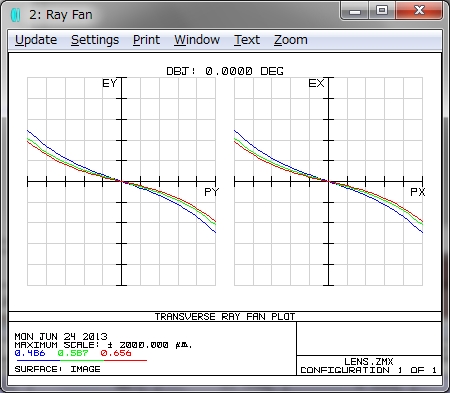This screenshot has height=393, width=450.
Task: Click the Ray Fan window icon
Action: coord(16,15)
